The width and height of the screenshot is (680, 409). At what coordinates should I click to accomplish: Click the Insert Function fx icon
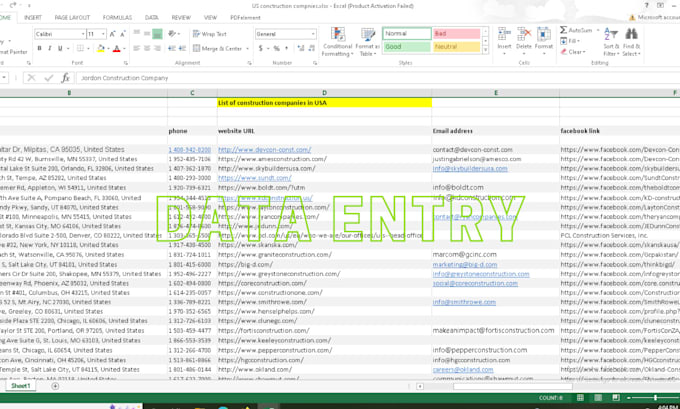(x=65, y=78)
